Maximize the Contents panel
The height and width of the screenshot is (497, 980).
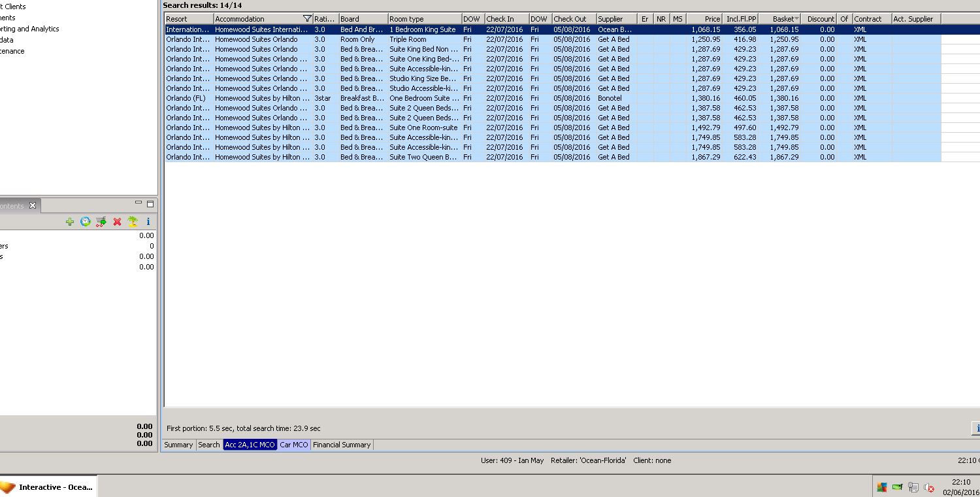[150, 204]
